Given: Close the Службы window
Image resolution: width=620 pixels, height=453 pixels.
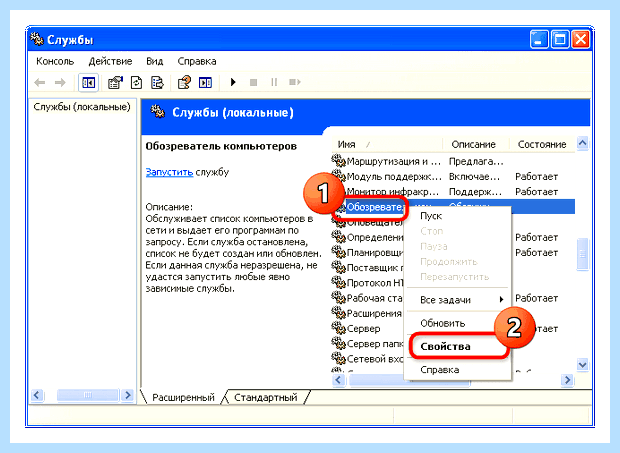Looking at the screenshot, I should (x=581, y=39).
